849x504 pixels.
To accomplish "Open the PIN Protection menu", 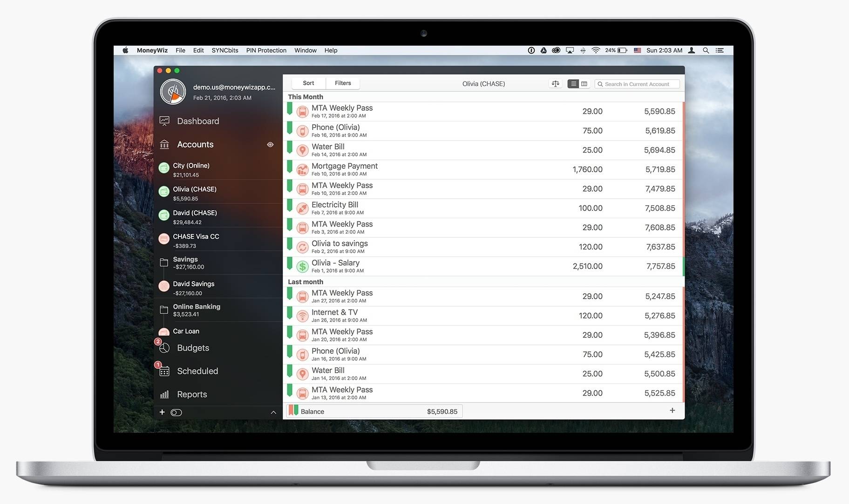I will click(266, 50).
